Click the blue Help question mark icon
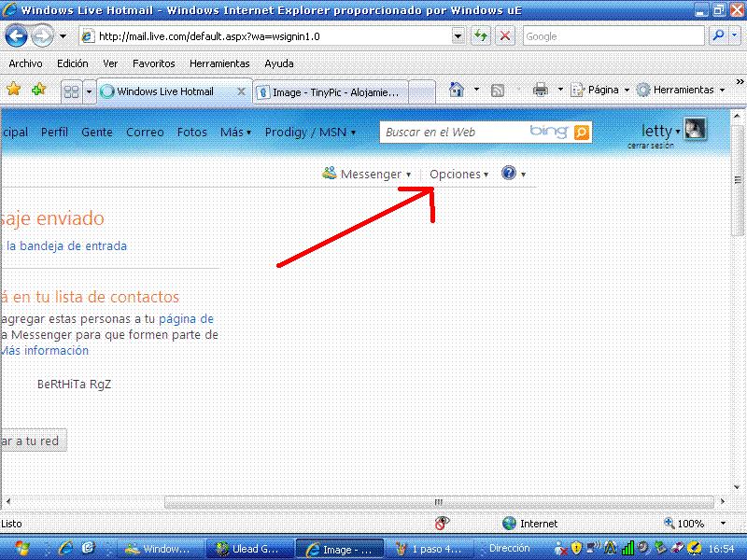 pyautogui.click(x=509, y=173)
